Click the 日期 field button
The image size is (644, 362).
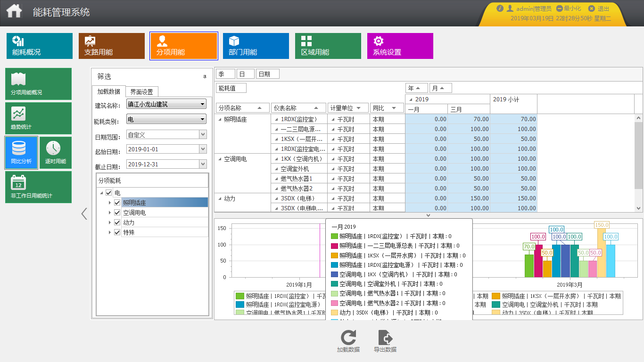(268, 74)
